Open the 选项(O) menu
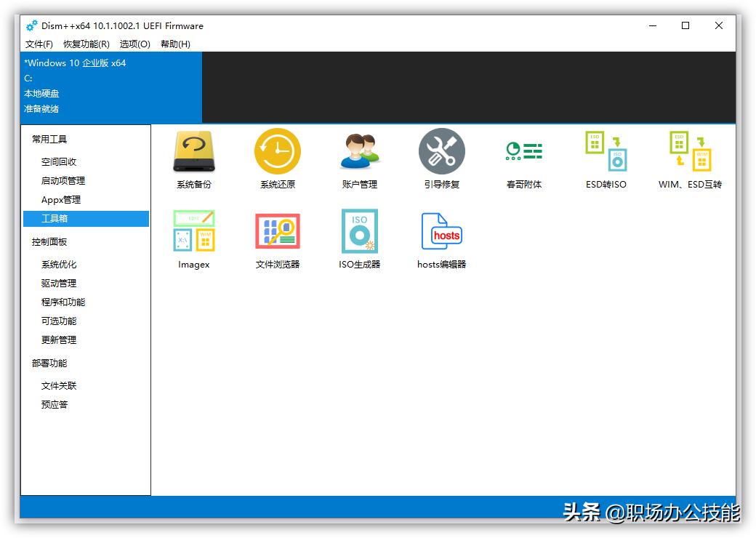 point(134,44)
